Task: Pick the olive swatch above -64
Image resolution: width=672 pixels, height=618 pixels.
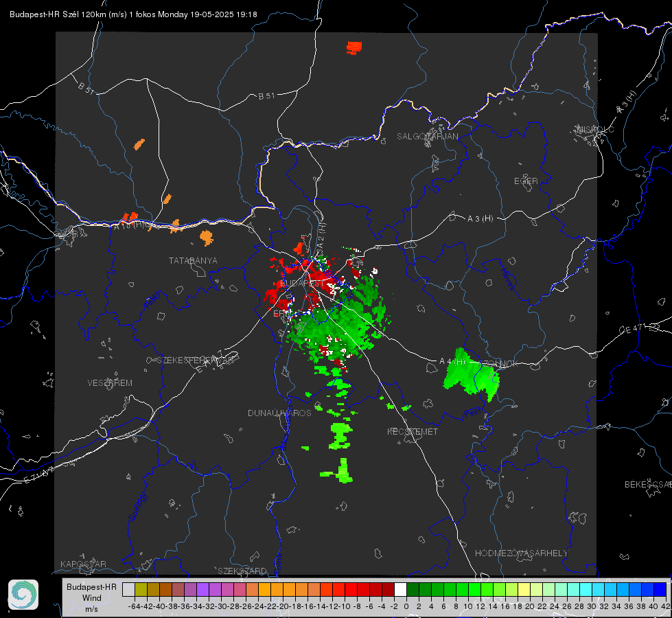Action: click(141, 590)
